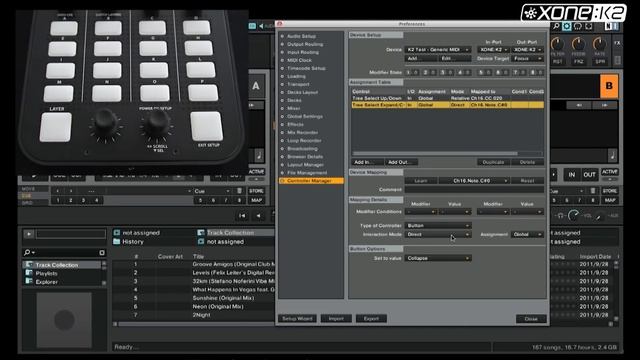Select Deck A letter icon
Screen dimensions: 640x360
coord(256,86)
